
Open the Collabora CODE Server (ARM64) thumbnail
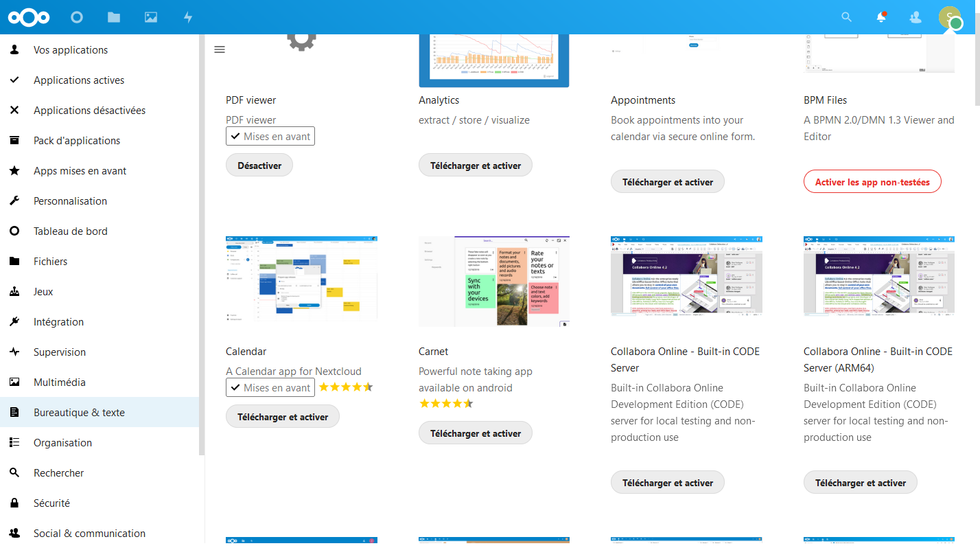(x=879, y=276)
